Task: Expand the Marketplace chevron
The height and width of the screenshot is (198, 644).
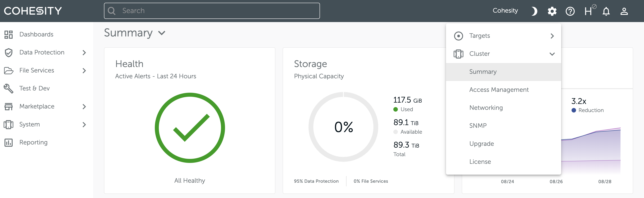Action: tap(84, 106)
